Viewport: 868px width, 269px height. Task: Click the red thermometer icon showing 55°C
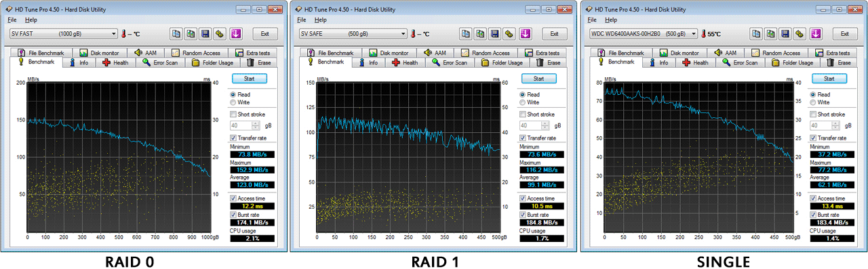pyautogui.click(x=705, y=34)
